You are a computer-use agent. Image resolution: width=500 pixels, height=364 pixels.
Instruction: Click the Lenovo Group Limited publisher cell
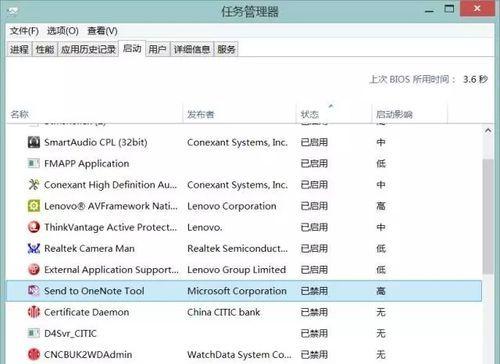236,270
